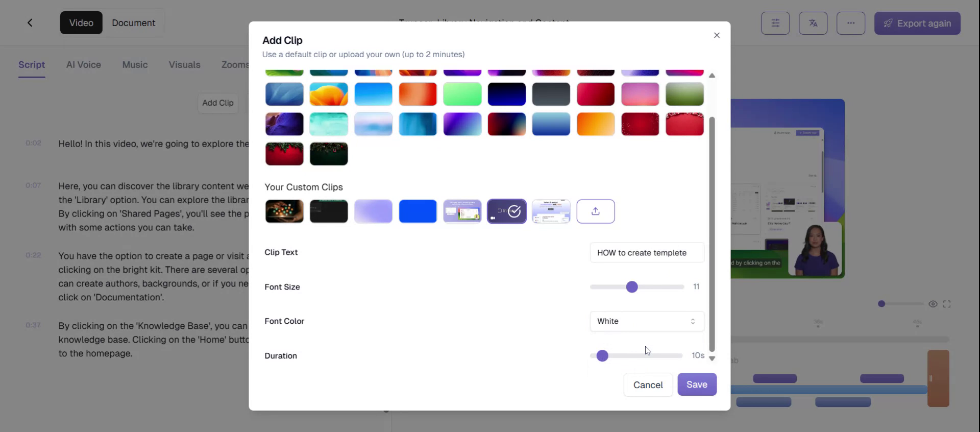Open the three-dots more options menu

tap(851, 23)
